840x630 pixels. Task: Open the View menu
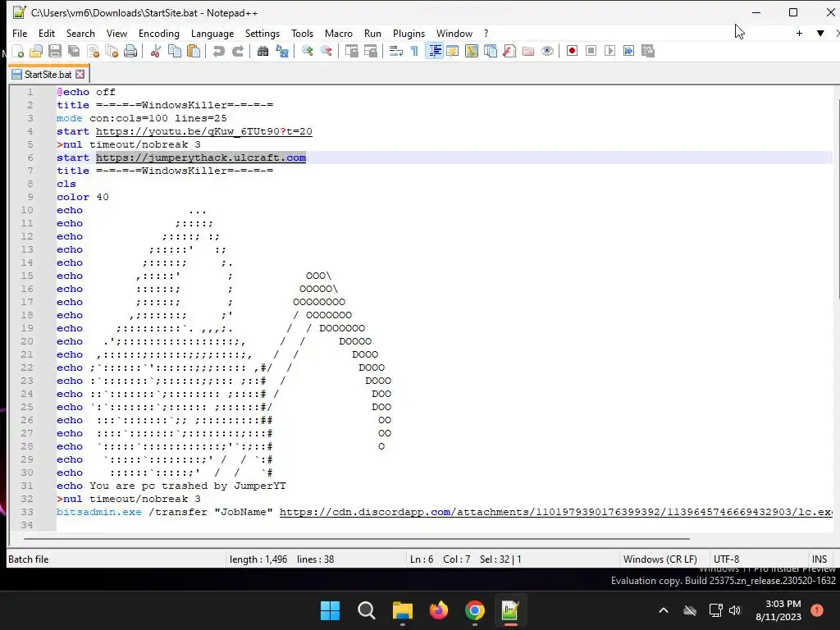click(x=116, y=33)
